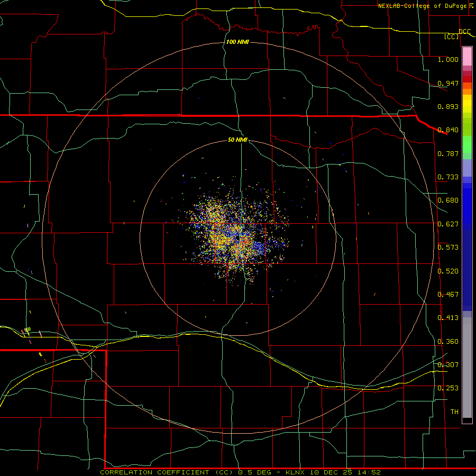
Task: Click the 0.680 color scale value
Action: click(x=448, y=200)
